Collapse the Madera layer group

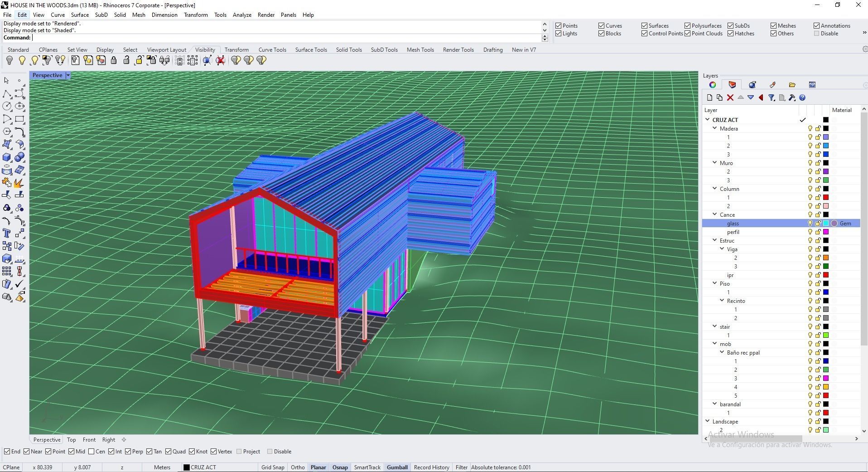[715, 128]
